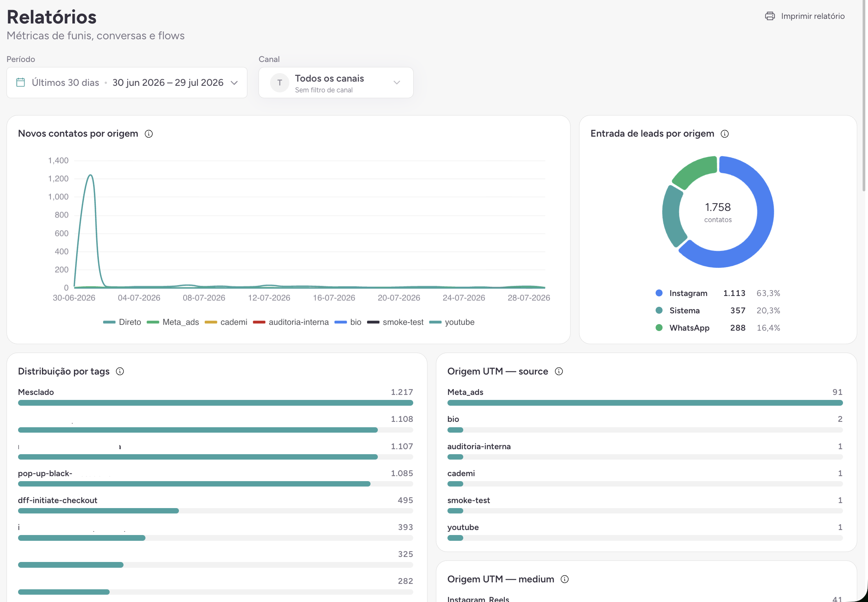
Task: Click Imprimir relatório button
Action: 805,16
